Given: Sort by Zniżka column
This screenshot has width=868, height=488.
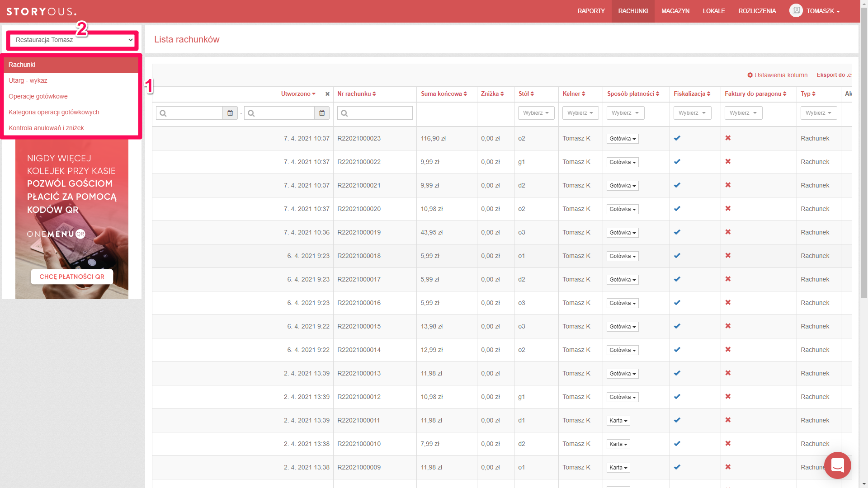Looking at the screenshot, I should tap(492, 94).
